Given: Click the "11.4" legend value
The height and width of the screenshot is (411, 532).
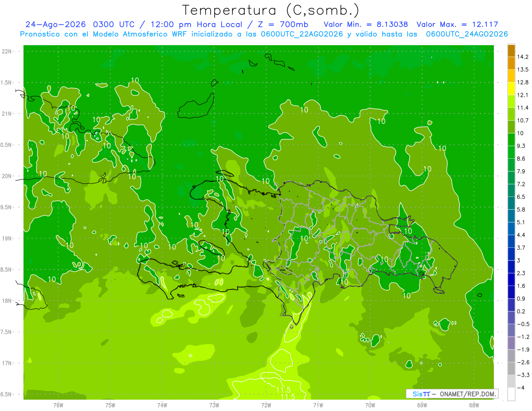Looking at the screenshot, I should (x=523, y=108).
